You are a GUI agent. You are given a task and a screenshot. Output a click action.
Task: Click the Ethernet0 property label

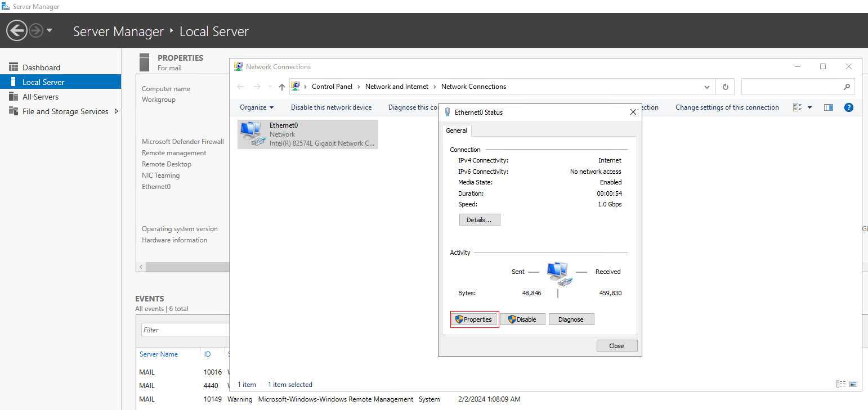click(x=156, y=187)
